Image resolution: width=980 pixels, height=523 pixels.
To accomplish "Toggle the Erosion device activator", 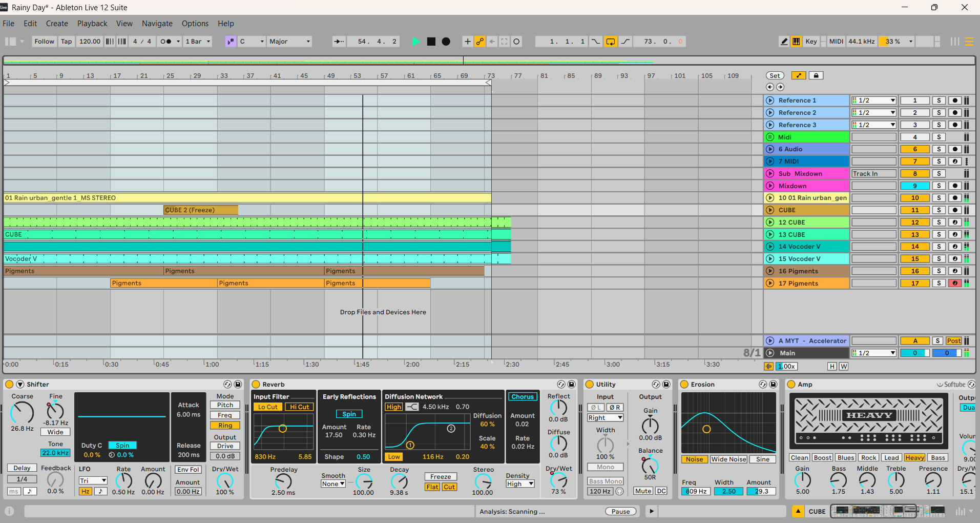I will 684,384.
